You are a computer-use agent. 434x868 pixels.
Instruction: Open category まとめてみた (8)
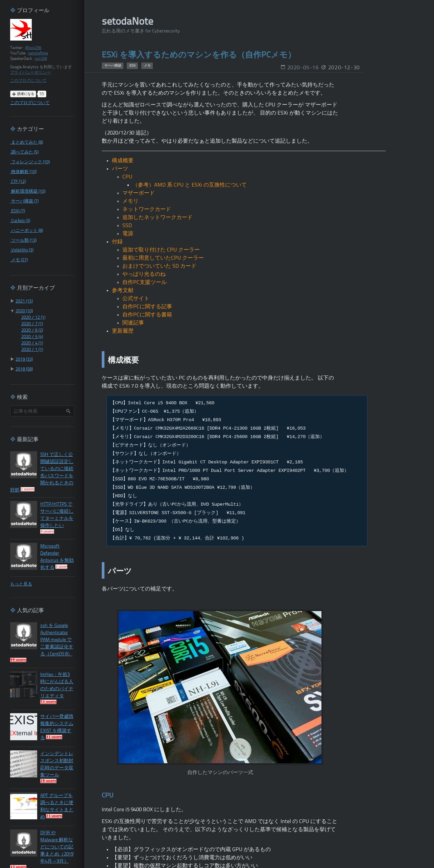click(27, 142)
